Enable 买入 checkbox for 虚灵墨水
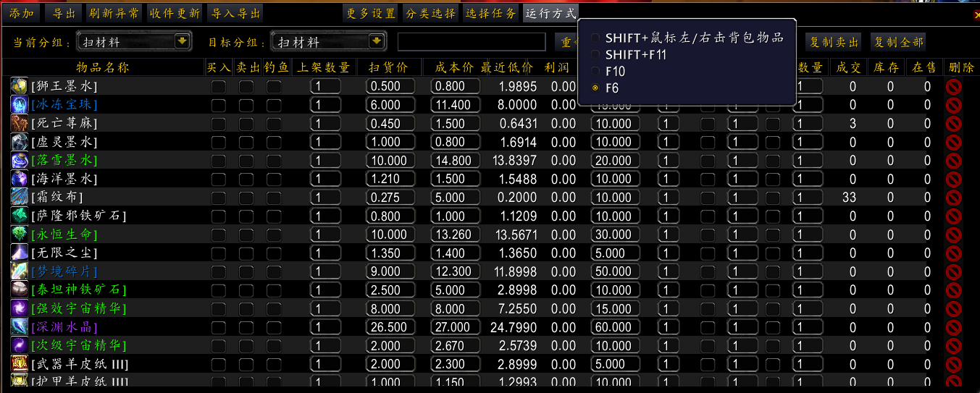This screenshot has height=393, width=980. [x=218, y=142]
